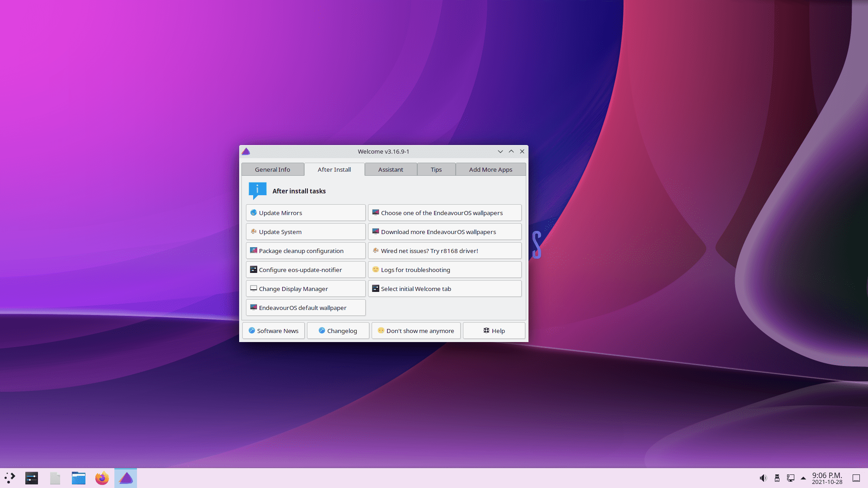Choose one of the EndeavourOS wallpapers

pos(445,213)
